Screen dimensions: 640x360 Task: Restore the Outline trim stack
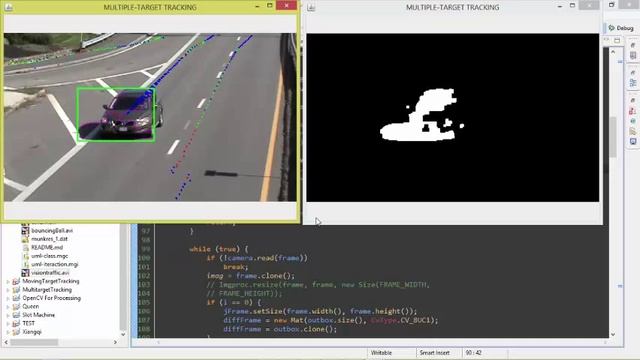pos(633,73)
